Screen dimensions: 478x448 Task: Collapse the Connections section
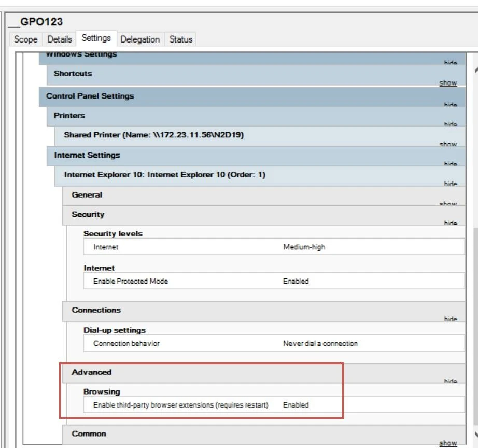click(450, 319)
